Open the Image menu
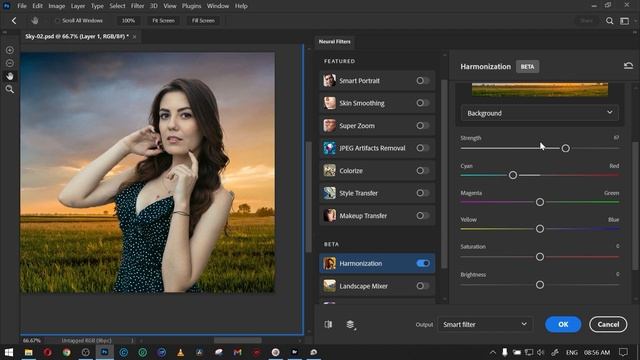This screenshot has width=640, height=360. [57, 6]
